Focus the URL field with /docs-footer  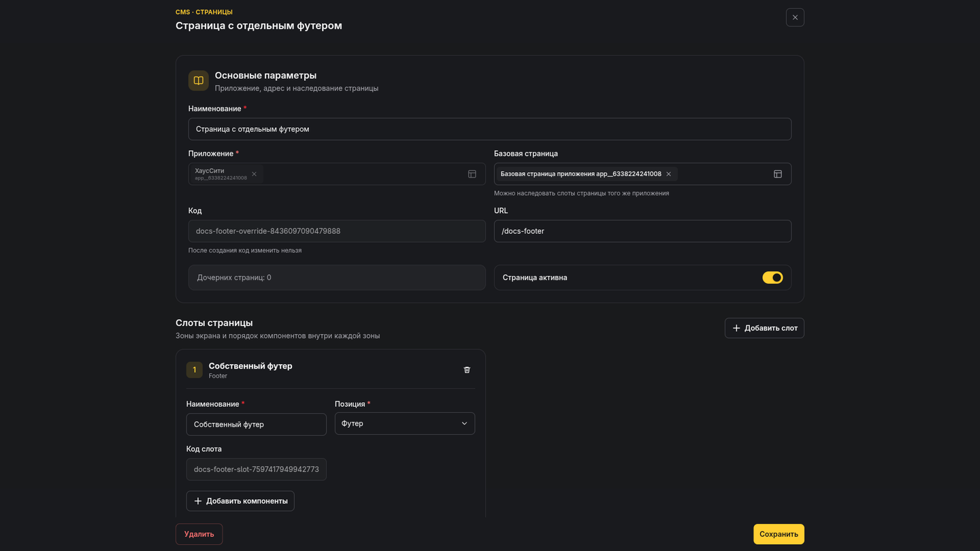tap(642, 231)
